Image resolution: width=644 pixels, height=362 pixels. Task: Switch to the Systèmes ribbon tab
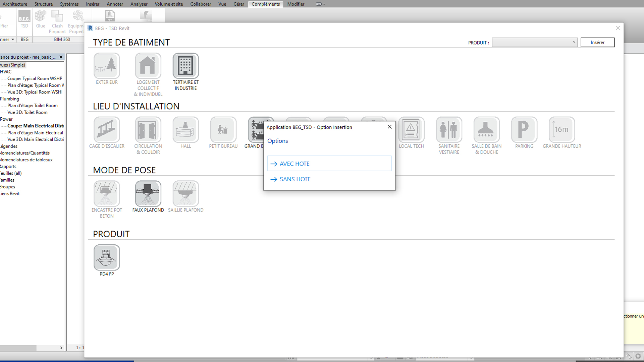tap(69, 4)
